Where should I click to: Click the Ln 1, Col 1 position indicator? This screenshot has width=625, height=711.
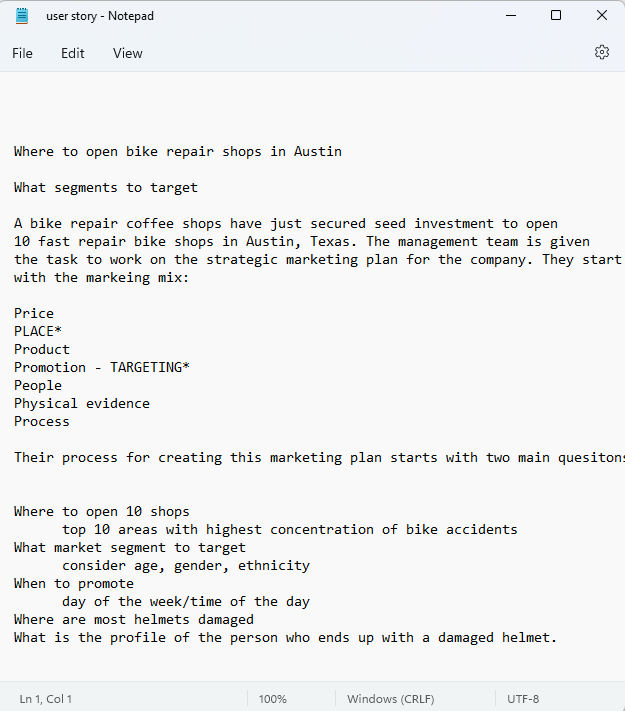[x=46, y=699]
